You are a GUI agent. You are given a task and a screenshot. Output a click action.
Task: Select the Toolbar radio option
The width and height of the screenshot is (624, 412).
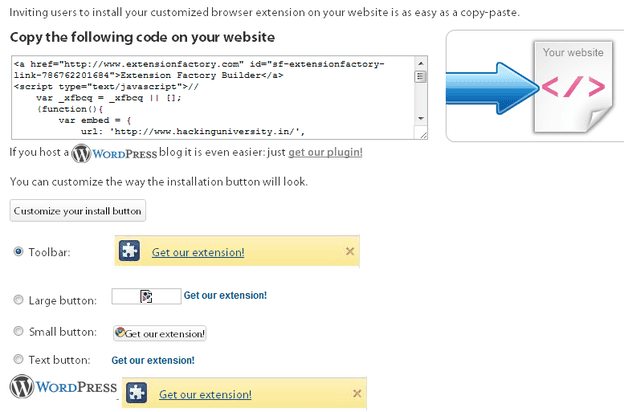pyautogui.click(x=18, y=252)
